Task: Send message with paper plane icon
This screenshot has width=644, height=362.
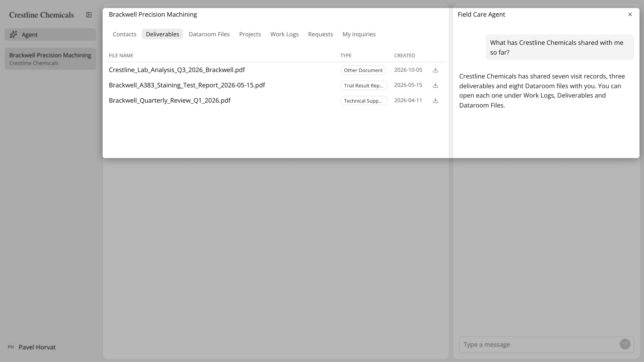Action: [x=625, y=344]
